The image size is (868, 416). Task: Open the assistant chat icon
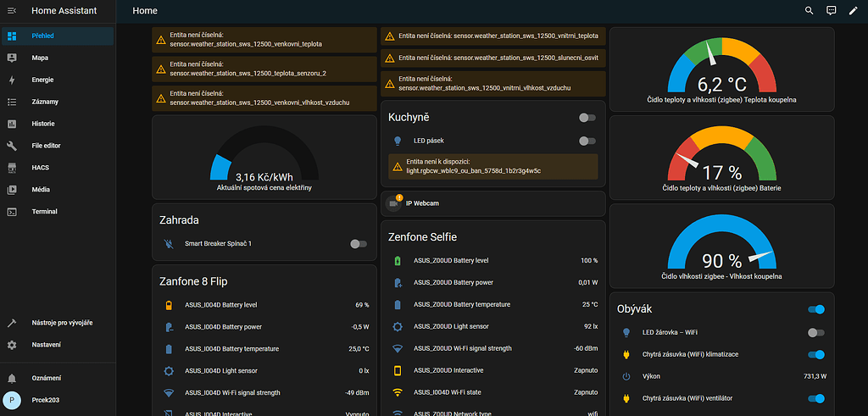pos(831,11)
